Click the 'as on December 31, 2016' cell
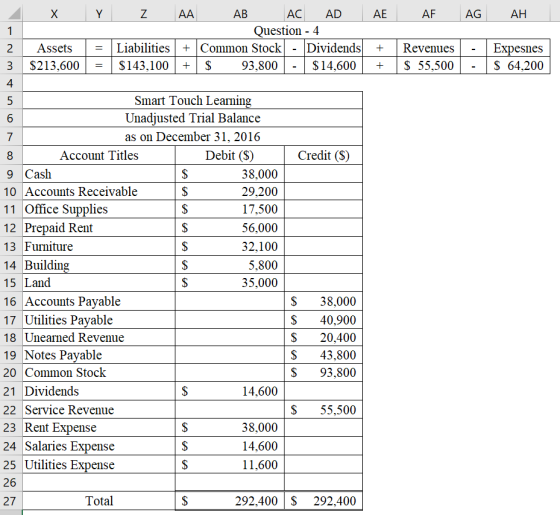The width and height of the screenshot is (560, 515). (192, 137)
